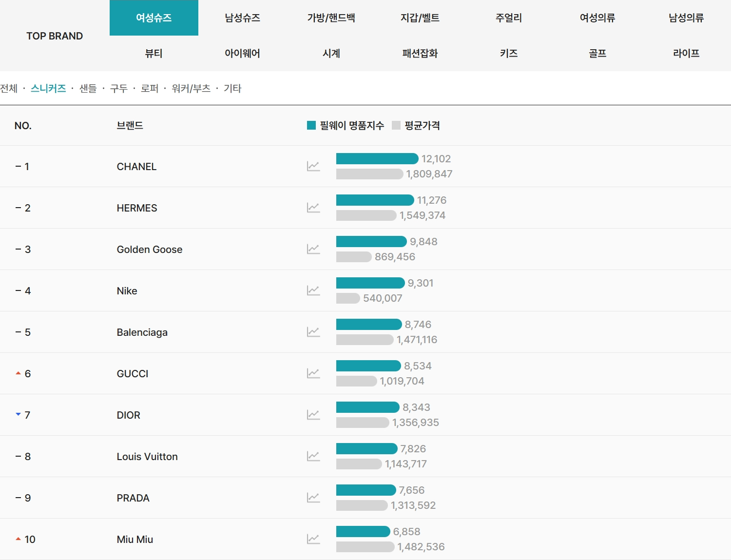Open the trend chart icon for GUCCI

coord(313,373)
